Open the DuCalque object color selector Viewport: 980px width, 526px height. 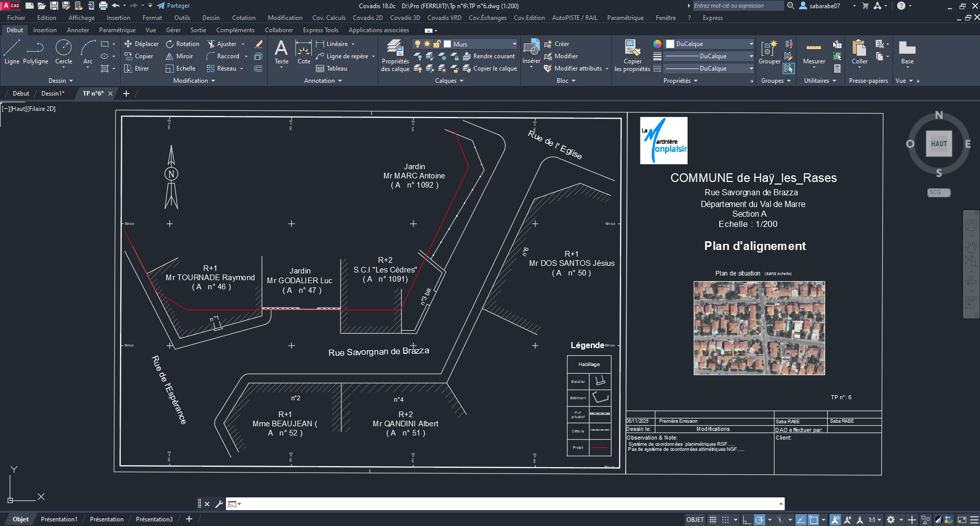click(x=709, y=44)
